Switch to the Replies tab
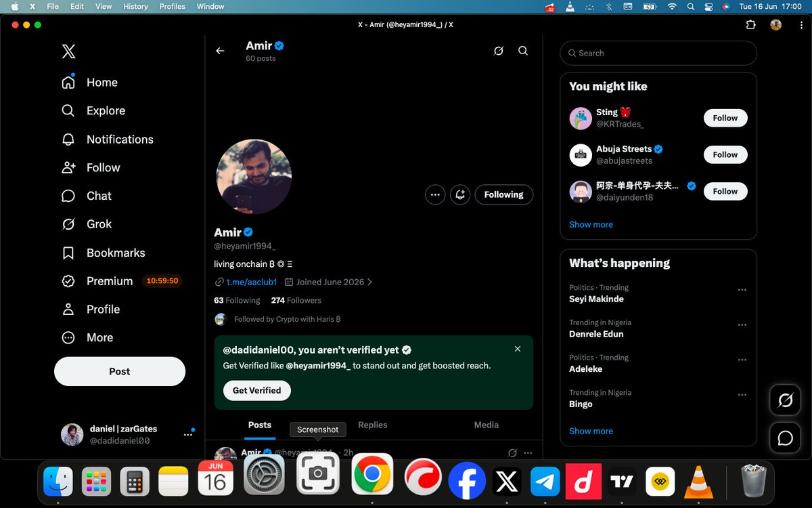This screenshot has height=508, width=812. [373, 425]
